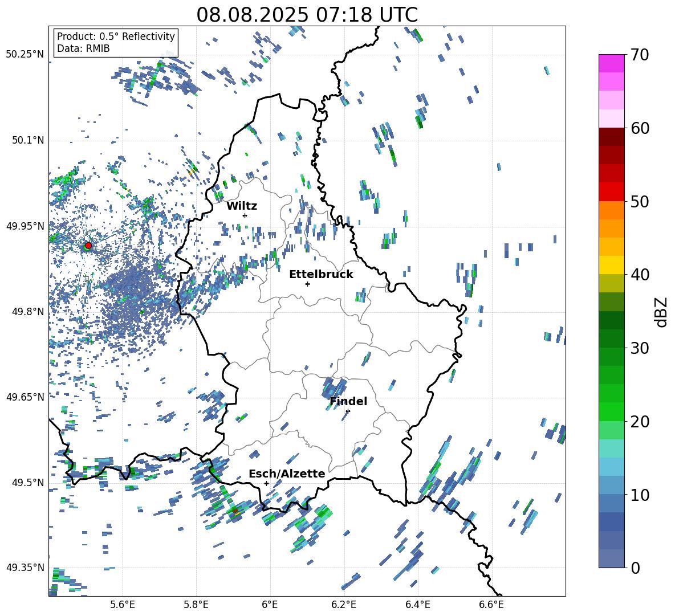This screenshot has height=616, width=675.
Task: Click the dark maroon 60 dBZ swatch
Action: pos(611,137)
